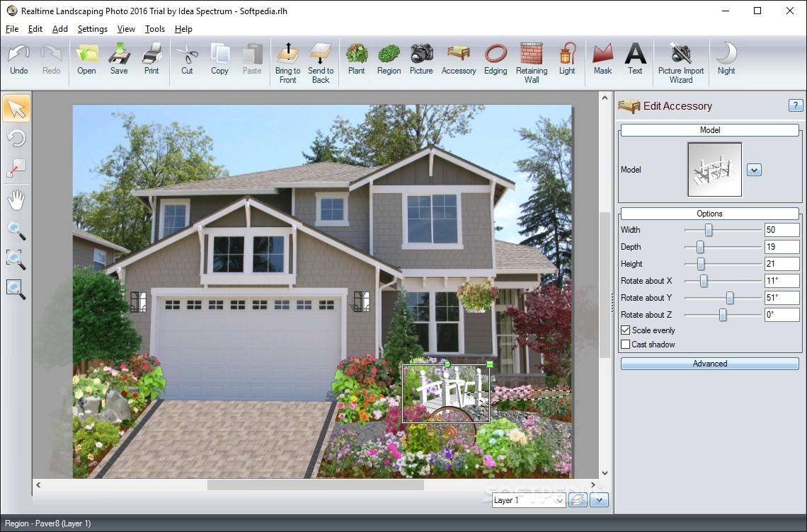Open the Add menu
Image resolution: width=807 pixels, height=532 pixels.
click(60, 29)
